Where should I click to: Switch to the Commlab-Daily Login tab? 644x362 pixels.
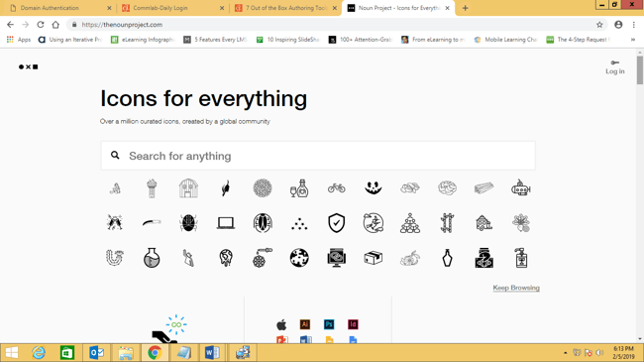tap(172, 8)
